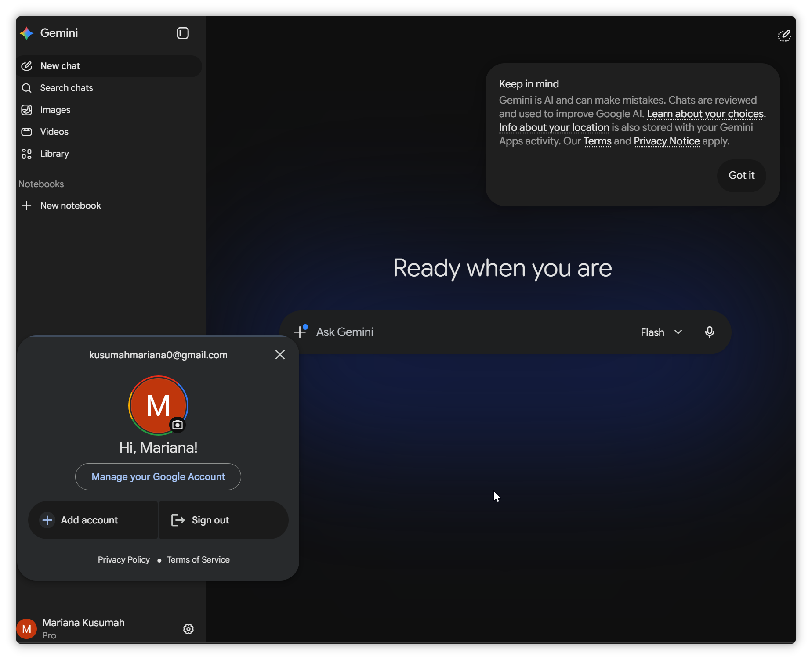Open the Info about your location link
The width and height of the screenshot is (812, 660).
[554, 127]
